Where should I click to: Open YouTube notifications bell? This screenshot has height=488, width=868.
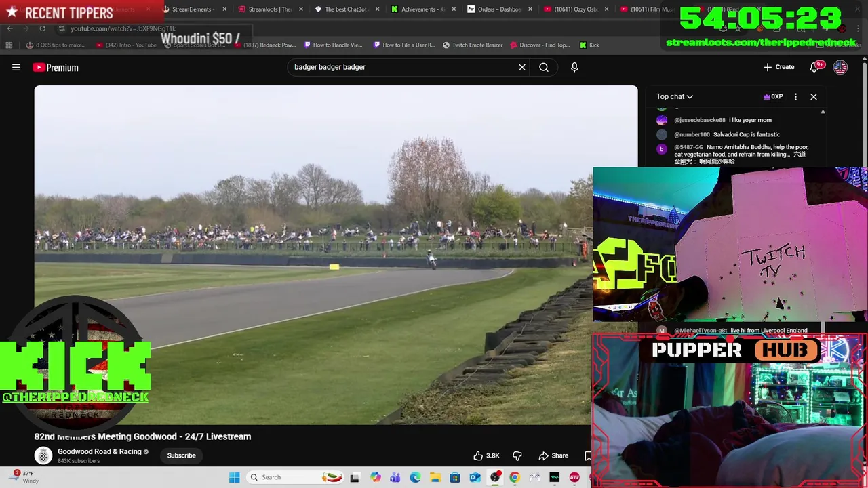(x=814, y=67)
